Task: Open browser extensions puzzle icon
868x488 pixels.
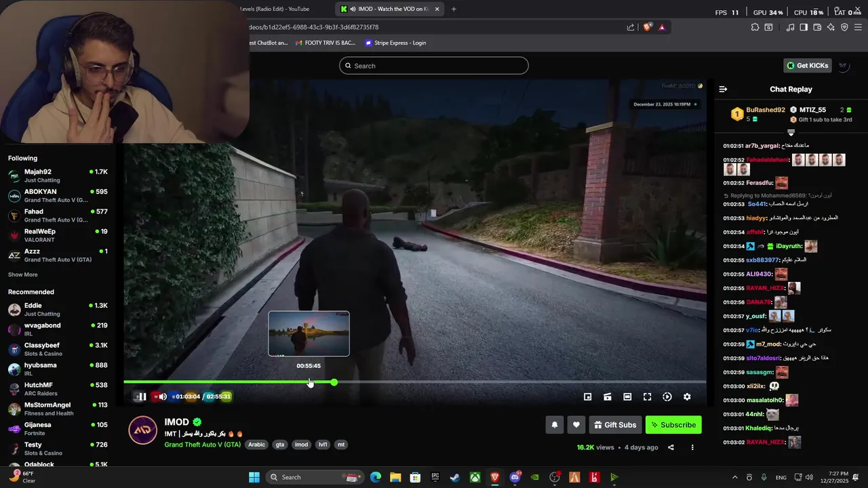Action: [x=755, y=27]
